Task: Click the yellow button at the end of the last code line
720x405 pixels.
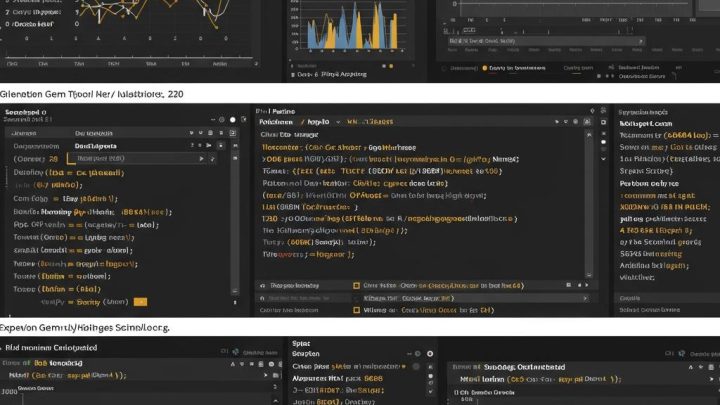Action: [140, 301]
